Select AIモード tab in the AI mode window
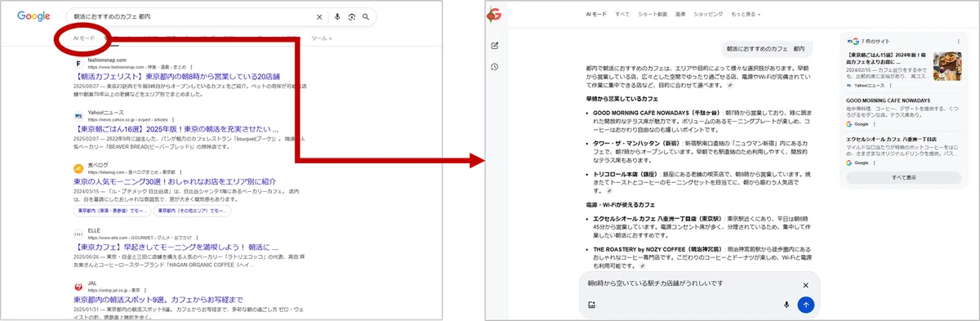Screen dimensions: 980x321 pyautogui.click(x=597, y=15)
